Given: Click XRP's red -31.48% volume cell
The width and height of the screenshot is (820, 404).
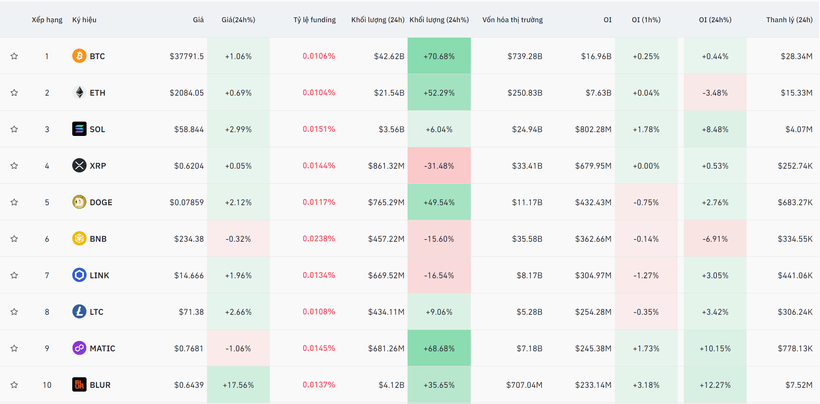Looking at the screenshot, I should [x=439, y=166].
